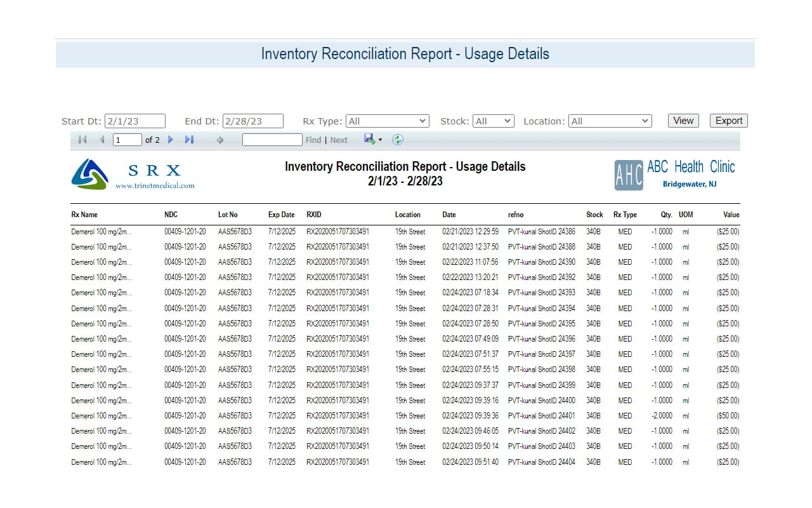The image size is (812, 508).
Task: Jump to last report page
Action: [x=189, y=140]
